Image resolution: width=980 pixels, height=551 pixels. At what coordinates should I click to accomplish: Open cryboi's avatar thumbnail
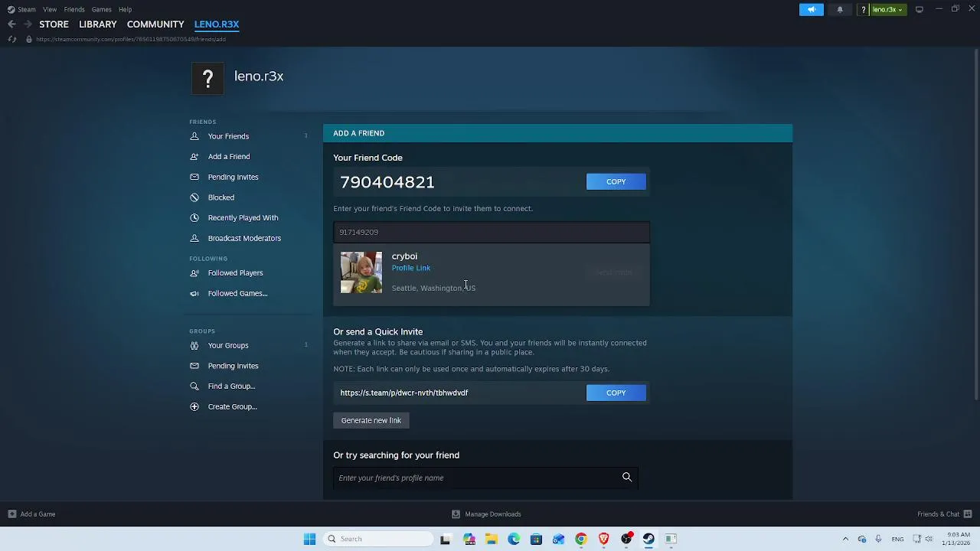coord(361,272)
